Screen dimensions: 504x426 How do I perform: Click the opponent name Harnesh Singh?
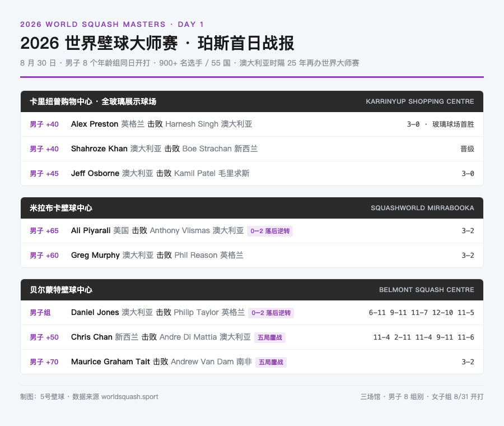192,124
